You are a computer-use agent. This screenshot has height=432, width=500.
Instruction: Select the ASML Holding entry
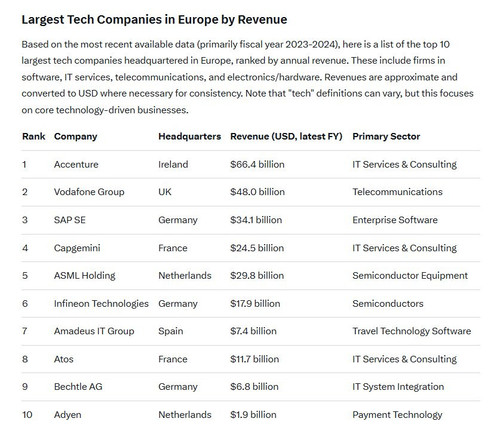click(x=85, y=276)
